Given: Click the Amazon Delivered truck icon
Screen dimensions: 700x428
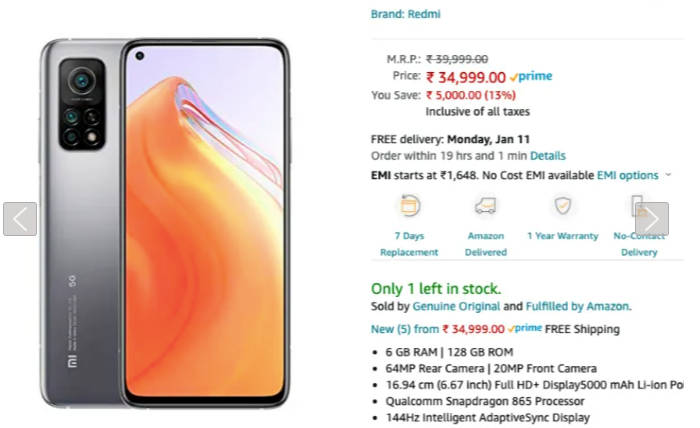Looking at the screenshot, I should pos(486,206).
